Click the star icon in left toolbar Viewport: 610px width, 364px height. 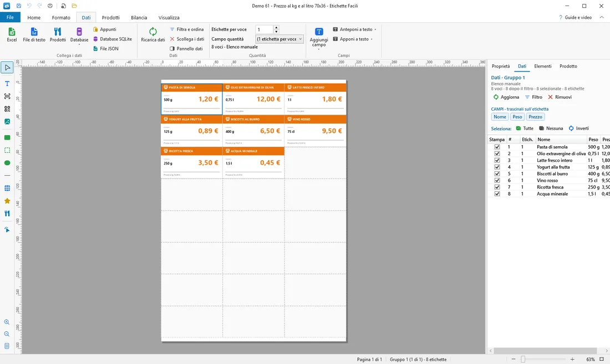point(7,201)
